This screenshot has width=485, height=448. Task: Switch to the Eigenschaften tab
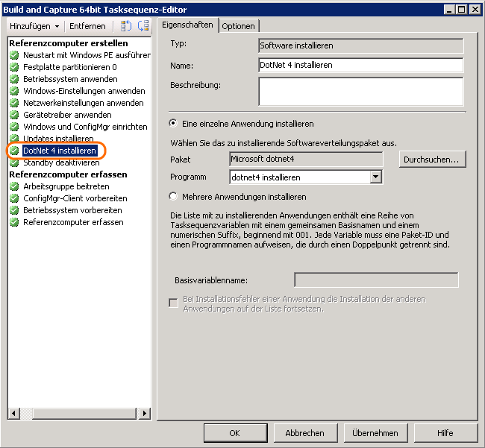(x=187, y=25)
